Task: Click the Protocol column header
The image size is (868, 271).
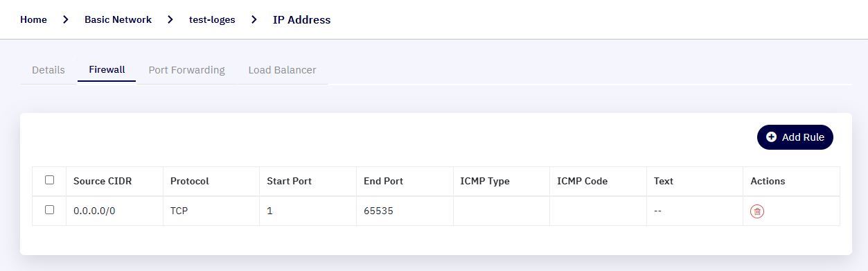Action: [x=190, y=181]
